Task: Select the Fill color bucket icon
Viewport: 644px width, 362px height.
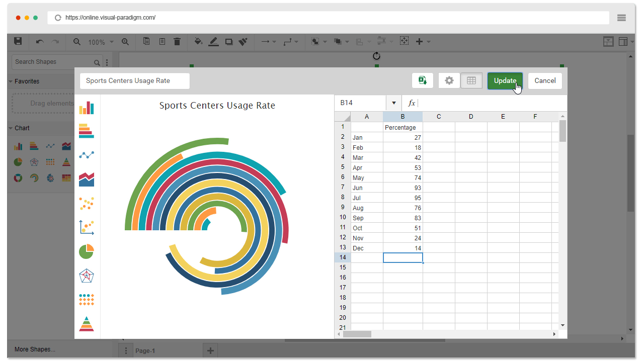Action: [198, 42]
